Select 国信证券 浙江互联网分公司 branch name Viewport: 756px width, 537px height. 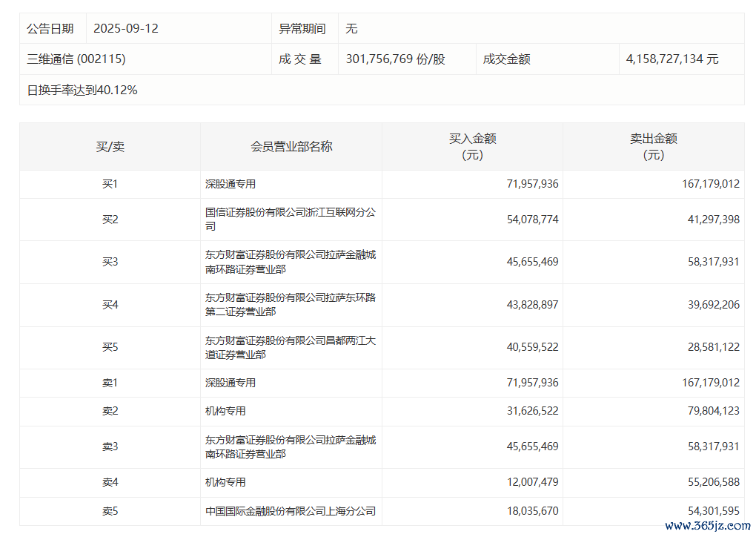291,220
